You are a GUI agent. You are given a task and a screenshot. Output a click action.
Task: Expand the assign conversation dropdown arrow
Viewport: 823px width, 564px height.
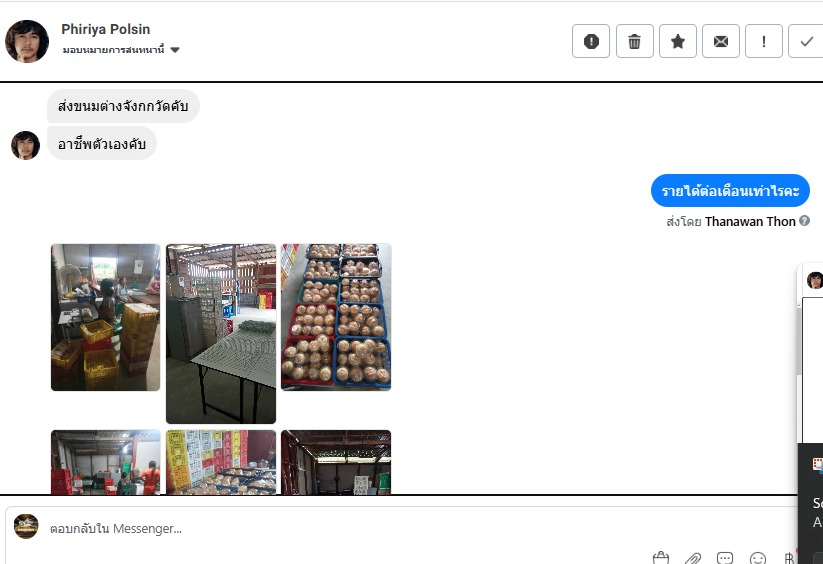pos(175,50)
